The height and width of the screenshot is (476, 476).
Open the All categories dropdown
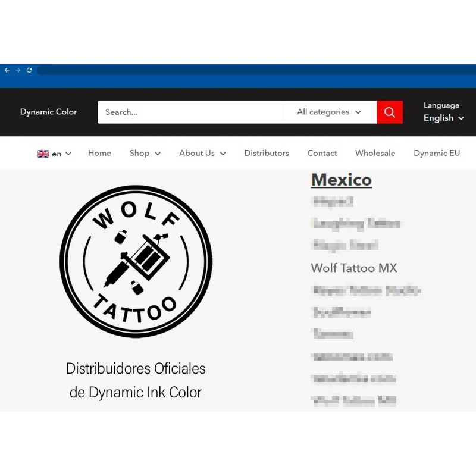329,112
